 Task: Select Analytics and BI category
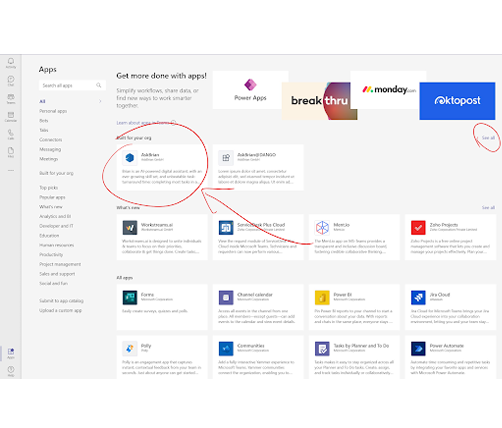tap(55, 216)
